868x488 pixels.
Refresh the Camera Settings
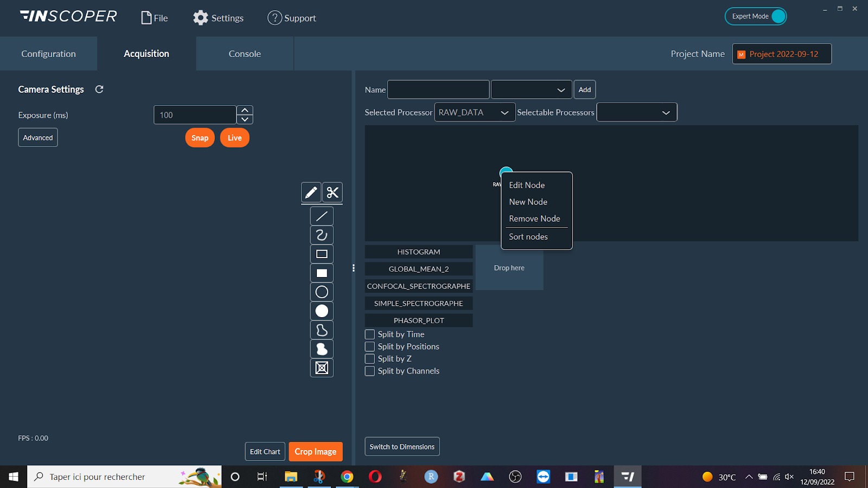click(x=99, y=89)
